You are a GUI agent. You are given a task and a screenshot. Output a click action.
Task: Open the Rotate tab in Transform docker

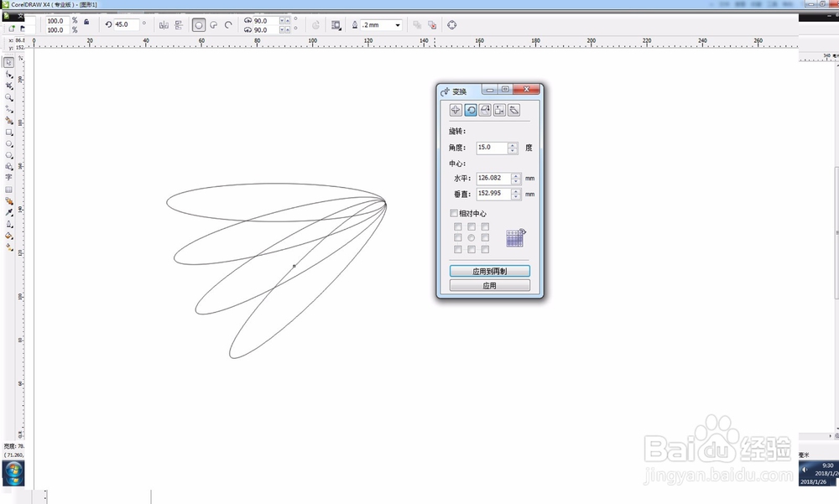[x=471, y=110]
